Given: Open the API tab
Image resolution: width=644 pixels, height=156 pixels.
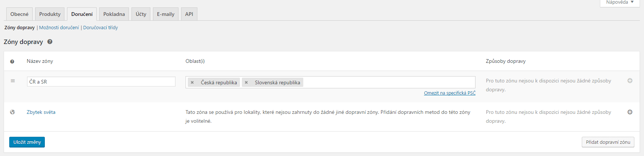Looking at the screenshot, I should point(189,14).
